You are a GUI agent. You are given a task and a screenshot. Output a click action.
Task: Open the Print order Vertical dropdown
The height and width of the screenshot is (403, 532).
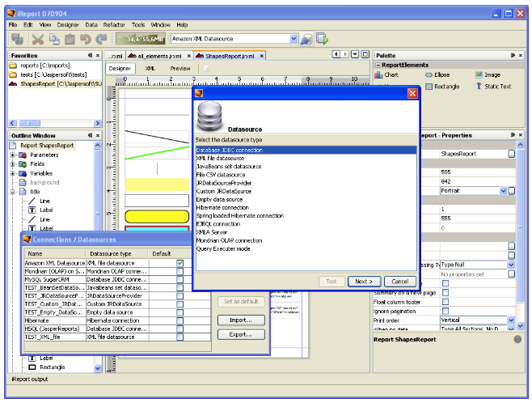(511, 320)
